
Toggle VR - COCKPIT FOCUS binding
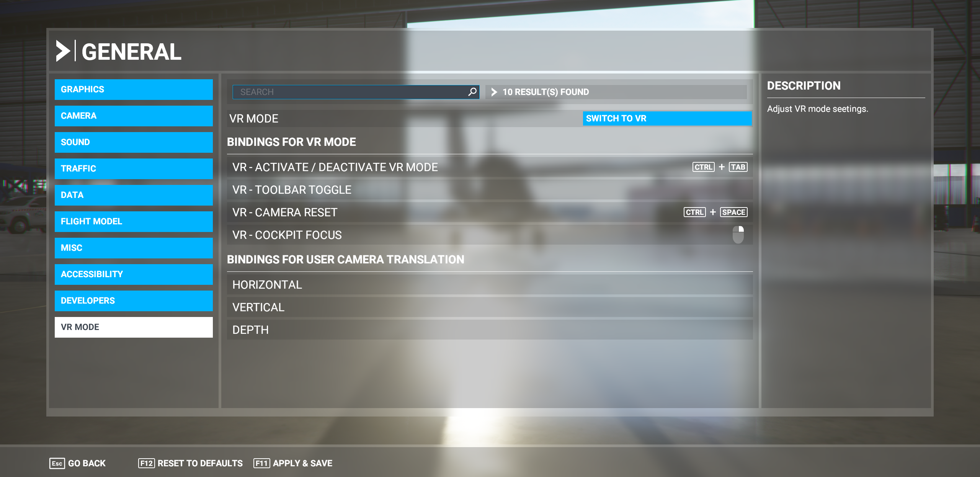pyautogui.click(x=738, y=234)
